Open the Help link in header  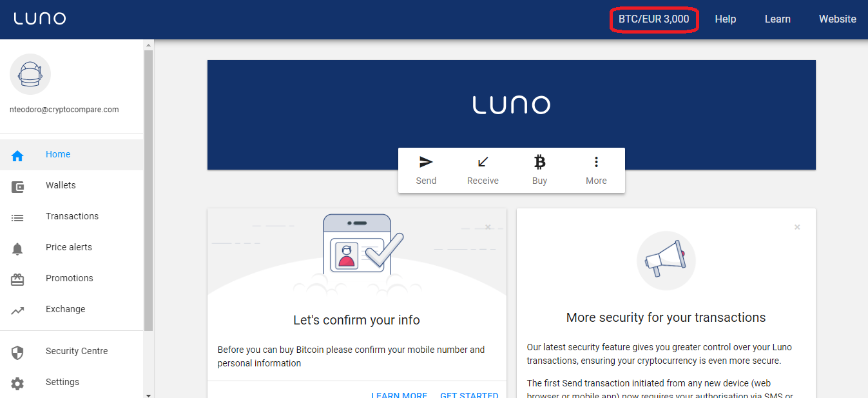click(x=726, y=19)
